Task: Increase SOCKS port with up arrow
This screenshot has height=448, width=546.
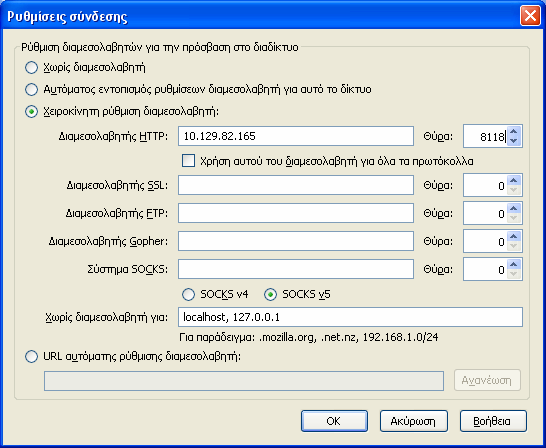Action: point(514,264)
